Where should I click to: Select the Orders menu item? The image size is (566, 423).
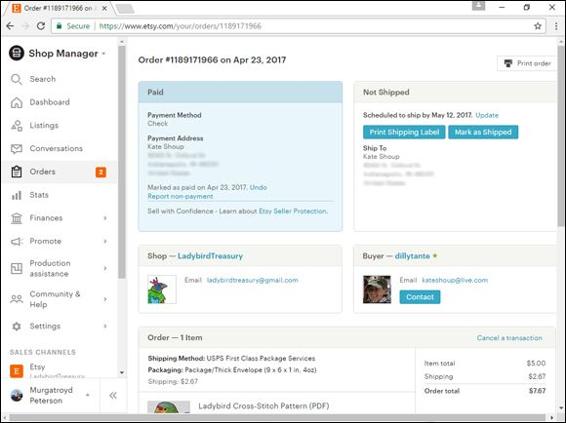click(x=60, y=172)
